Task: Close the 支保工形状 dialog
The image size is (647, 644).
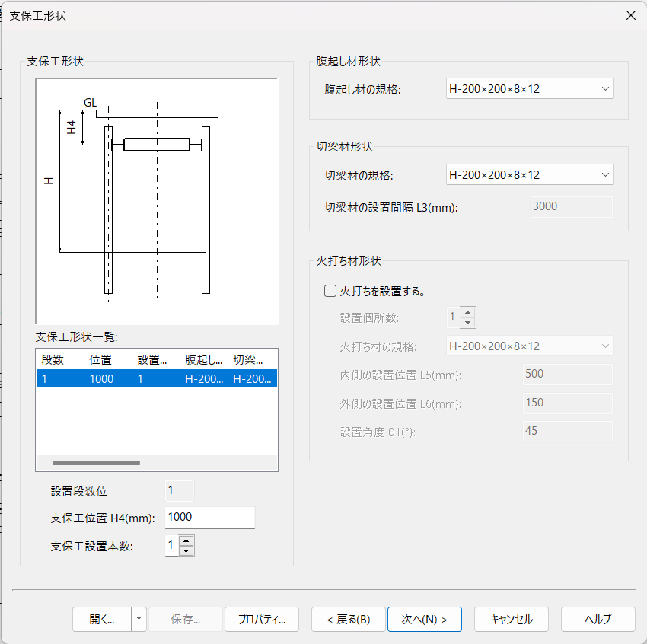Action: [630, 15]
